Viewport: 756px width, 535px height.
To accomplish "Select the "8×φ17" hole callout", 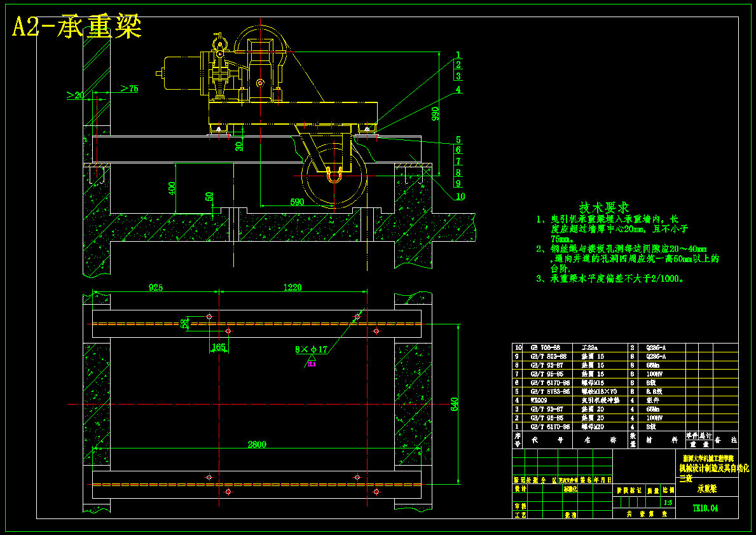I will tap(312, 349).
